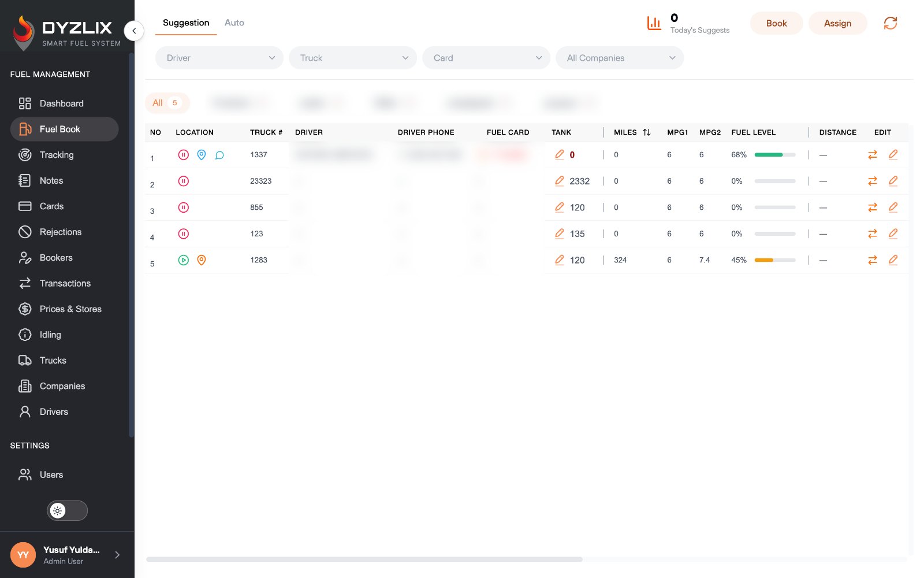Toggle the green play status icon for truck 1283
This screenshot has height=578, width=924.
pos(184,260)
